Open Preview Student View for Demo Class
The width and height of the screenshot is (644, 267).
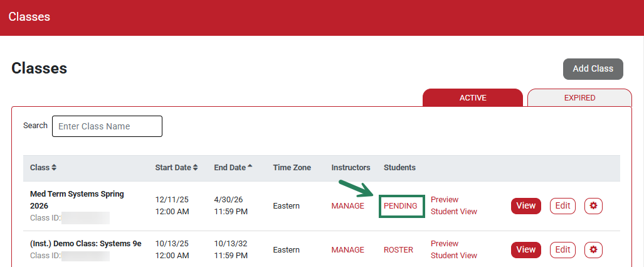(x=454, y=249)
